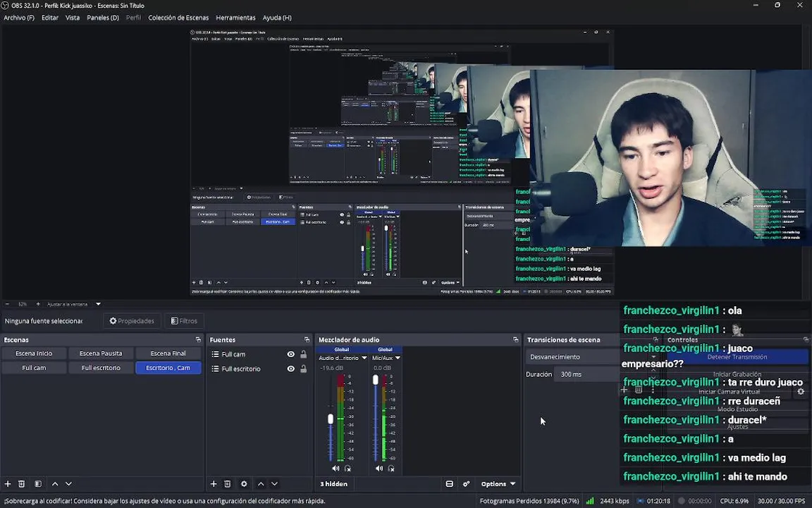Open advanced audio properties gears icon
The height and width of the screenshot is (508, 812).
[466, 483]
